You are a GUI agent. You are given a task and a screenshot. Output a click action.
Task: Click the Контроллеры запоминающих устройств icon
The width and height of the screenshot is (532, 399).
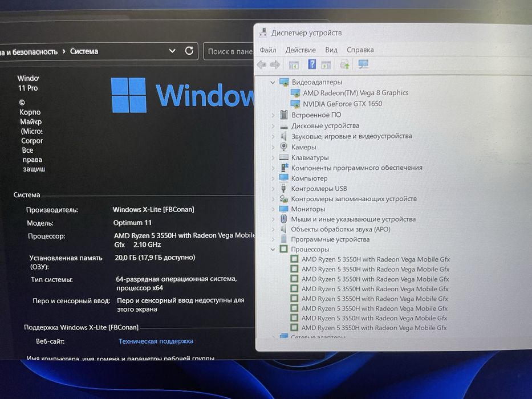pyautogui.click(x=283, y=198)
